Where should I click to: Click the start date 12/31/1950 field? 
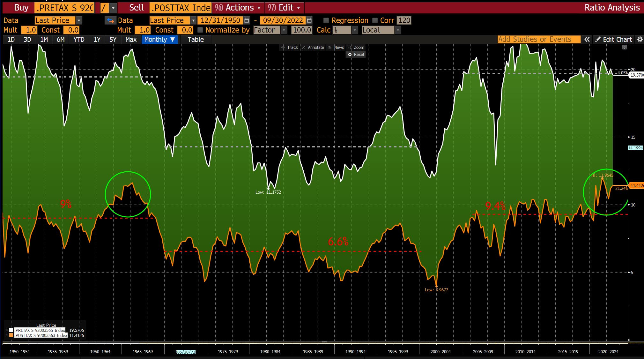click(220, 20)
